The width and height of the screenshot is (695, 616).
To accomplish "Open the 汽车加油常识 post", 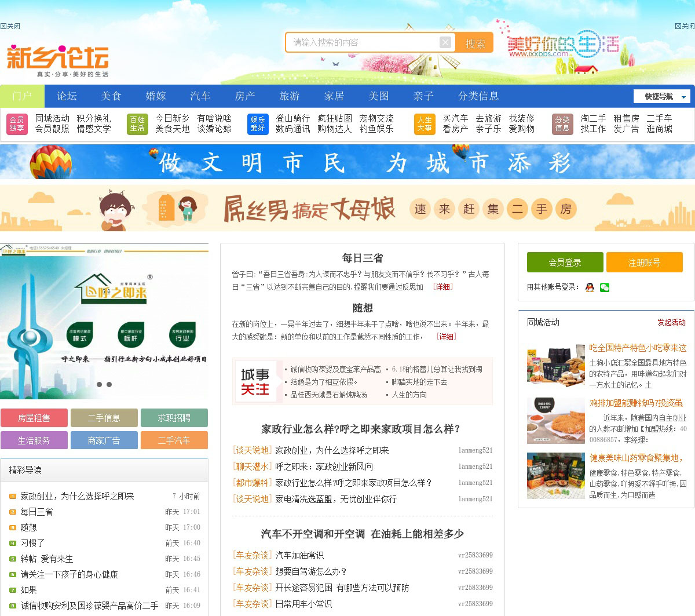I will tap(299, 555).
